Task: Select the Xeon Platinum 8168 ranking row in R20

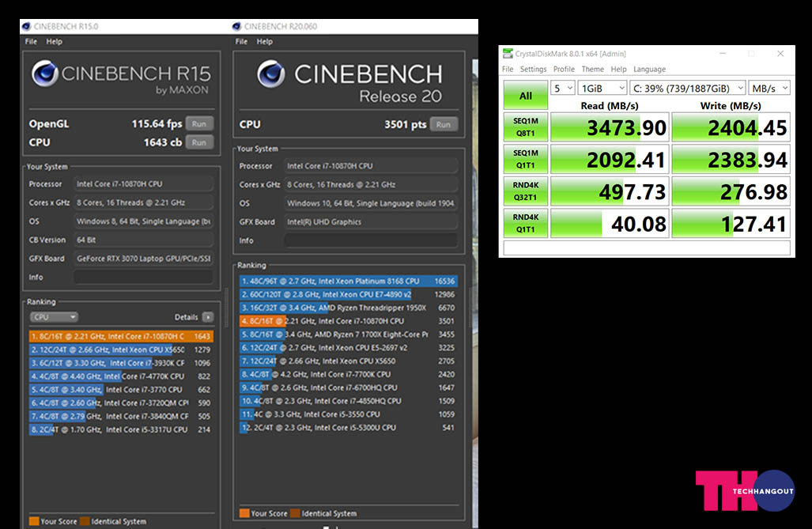Action: (349, 282)
